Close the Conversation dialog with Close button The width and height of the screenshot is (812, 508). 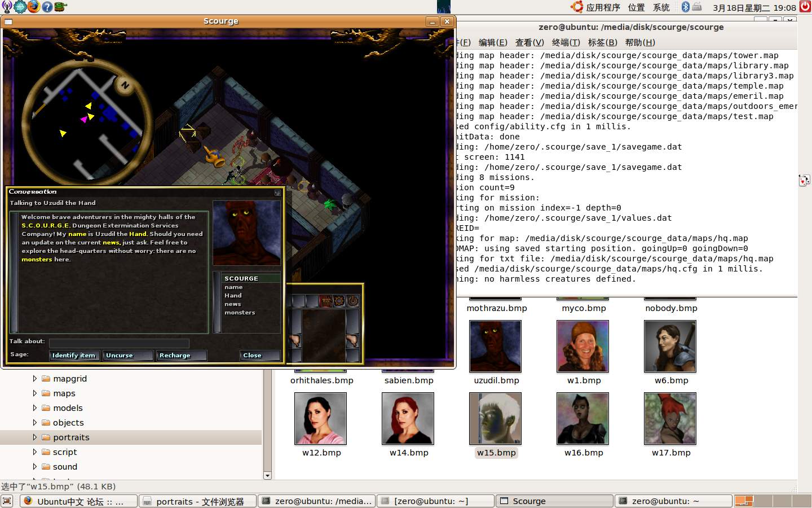[x=260, y=356]
